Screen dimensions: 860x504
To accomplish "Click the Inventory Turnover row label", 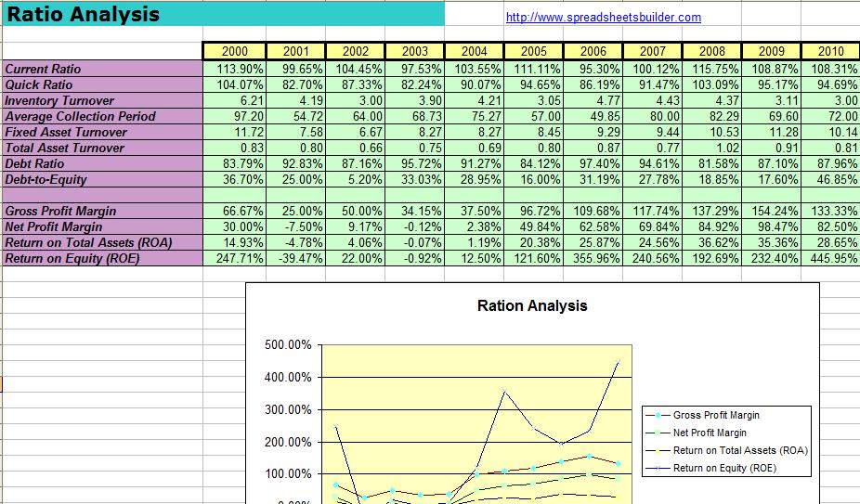I will pos(103,101).
